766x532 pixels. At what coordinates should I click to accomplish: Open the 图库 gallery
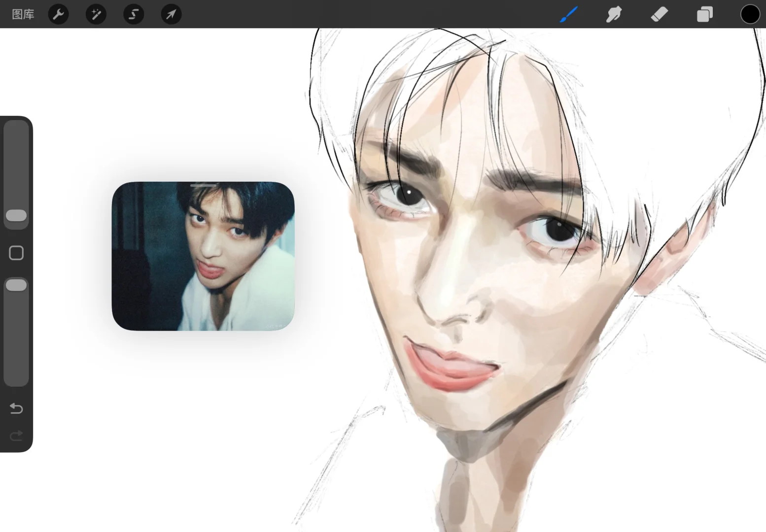tap(23, 14)
